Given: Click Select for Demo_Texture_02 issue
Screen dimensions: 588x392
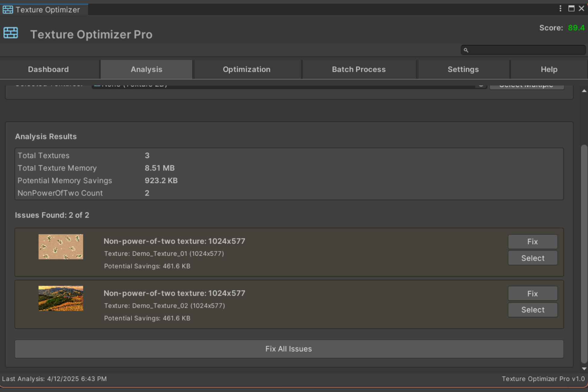Looking at the screenshot, I should [533, 310].
